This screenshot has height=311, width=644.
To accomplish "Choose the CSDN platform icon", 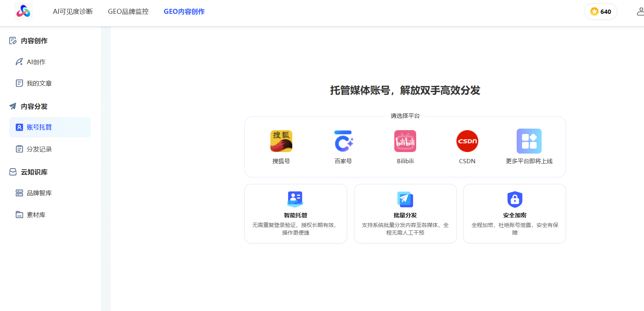I will 467,141.
